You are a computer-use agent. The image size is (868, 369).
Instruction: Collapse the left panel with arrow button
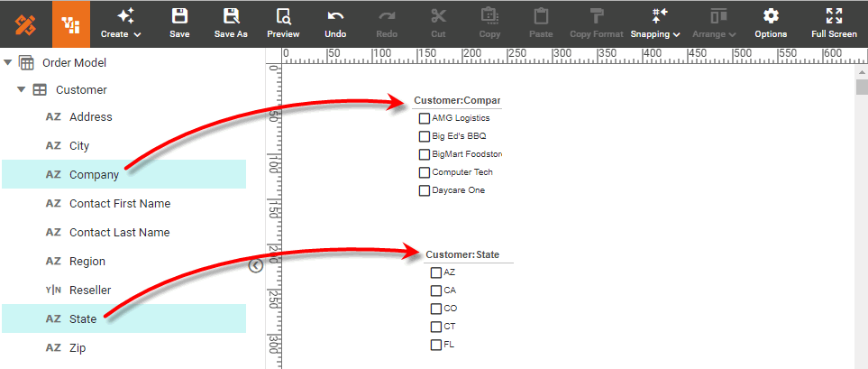255,265
